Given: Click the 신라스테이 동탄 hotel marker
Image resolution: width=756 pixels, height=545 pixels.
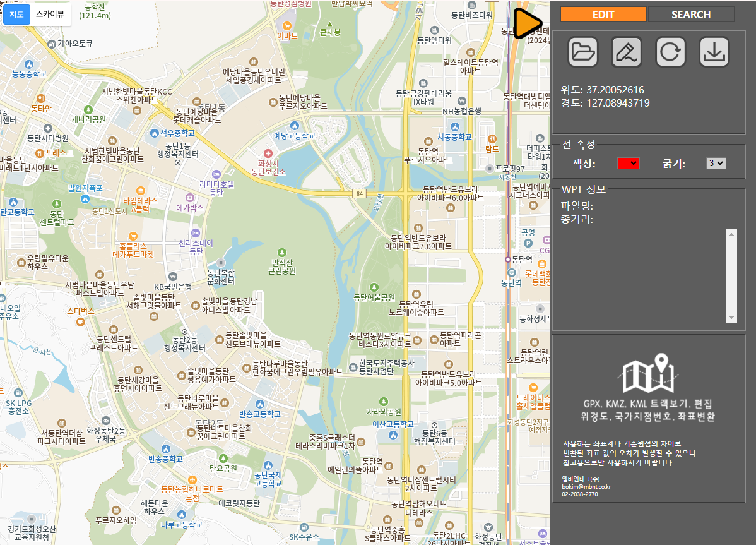Looking at the screenshot, I should pyautogui.click(x=195, y=233).
